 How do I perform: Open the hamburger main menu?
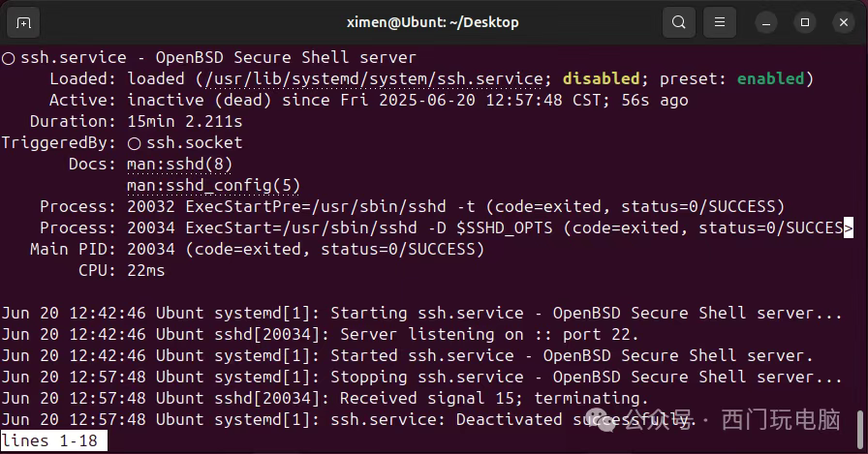(719, 22)
